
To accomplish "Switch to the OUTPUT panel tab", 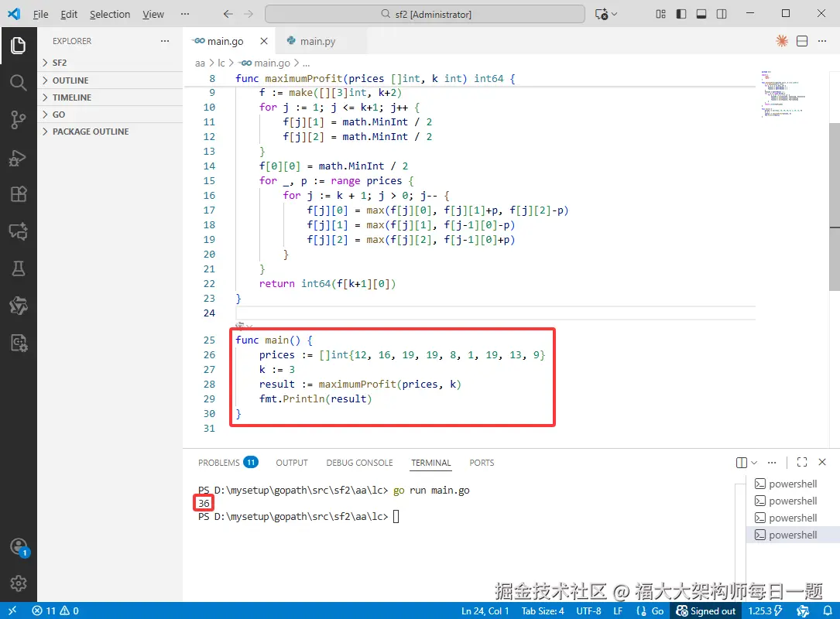I will [292, 463].
